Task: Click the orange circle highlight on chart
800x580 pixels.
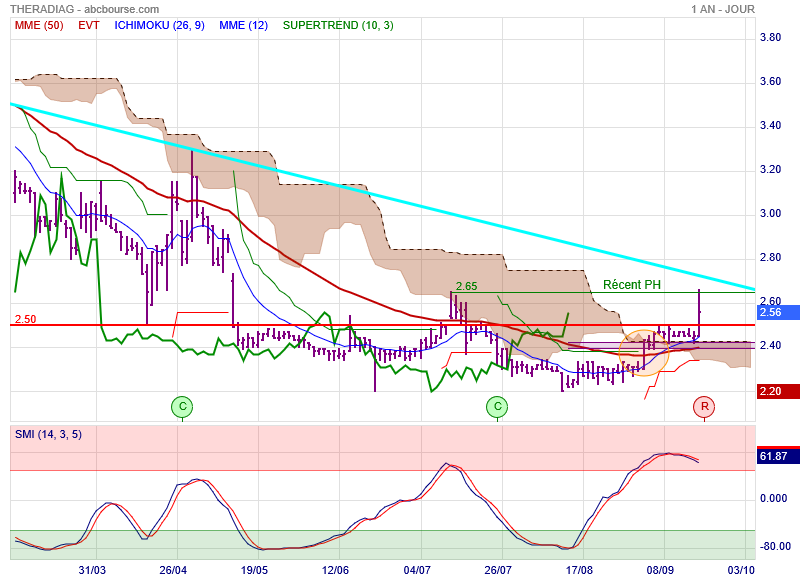Action: click(x=643, y=353)
